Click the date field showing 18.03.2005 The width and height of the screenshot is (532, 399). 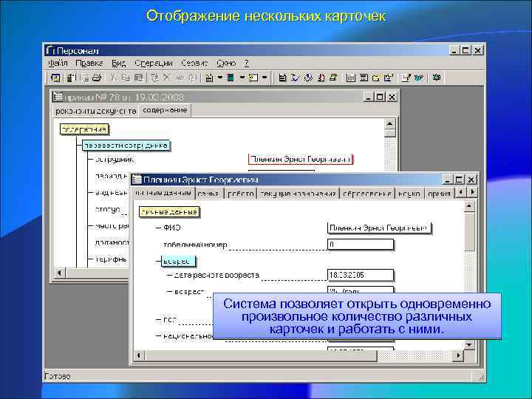(x=361, y=275)
